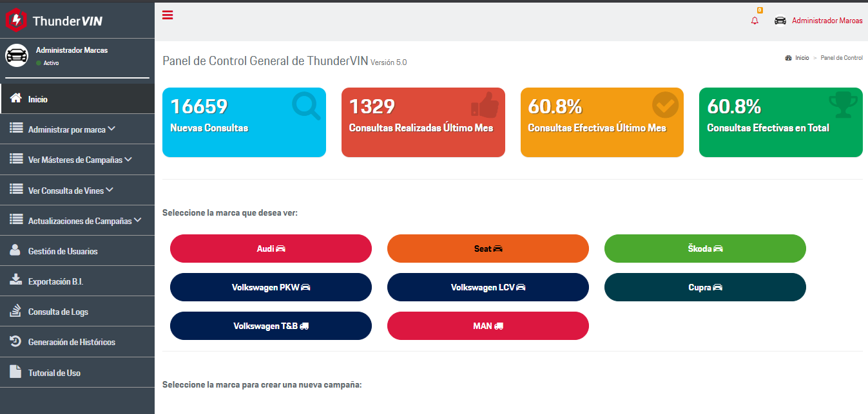
Task: Select the MAN brand button
Action: coord(488,326)
